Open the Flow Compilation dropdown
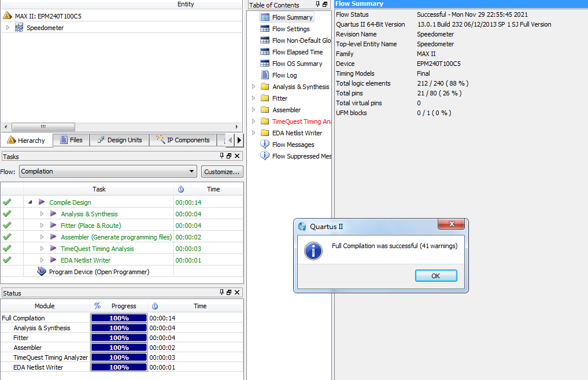Viewport: 588px width, 380px height. coord(108,171)
